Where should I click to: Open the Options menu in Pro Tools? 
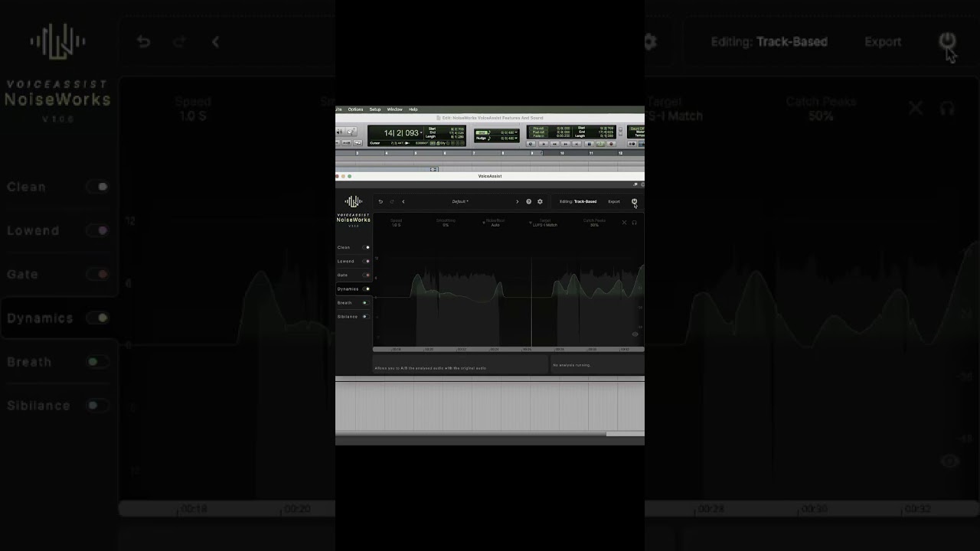point(355,109)
